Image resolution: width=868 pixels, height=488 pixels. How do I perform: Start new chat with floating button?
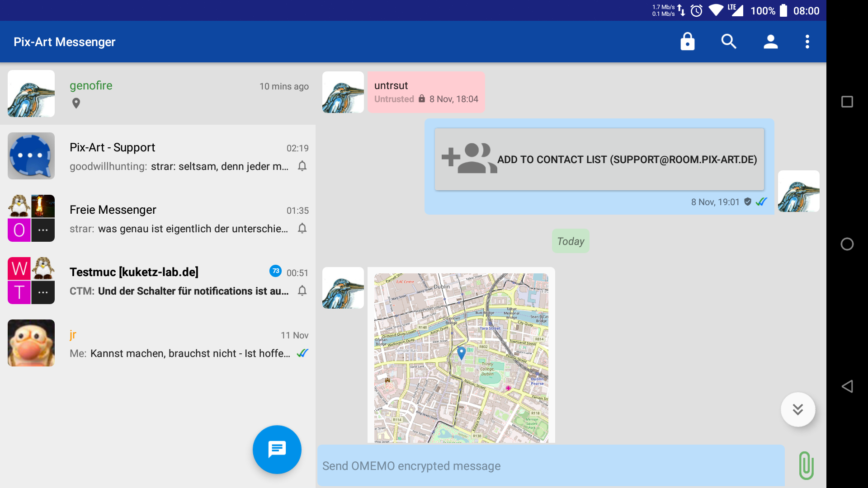[x=277, y=450]
